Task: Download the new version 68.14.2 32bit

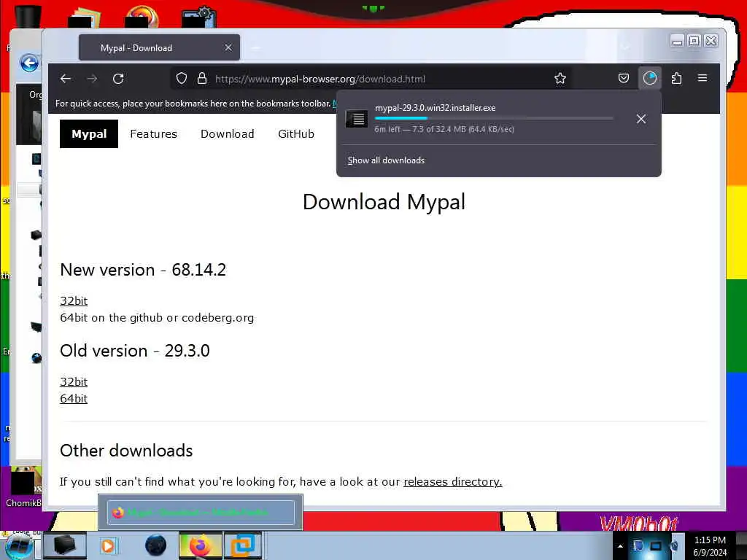Action: point(74,301)
